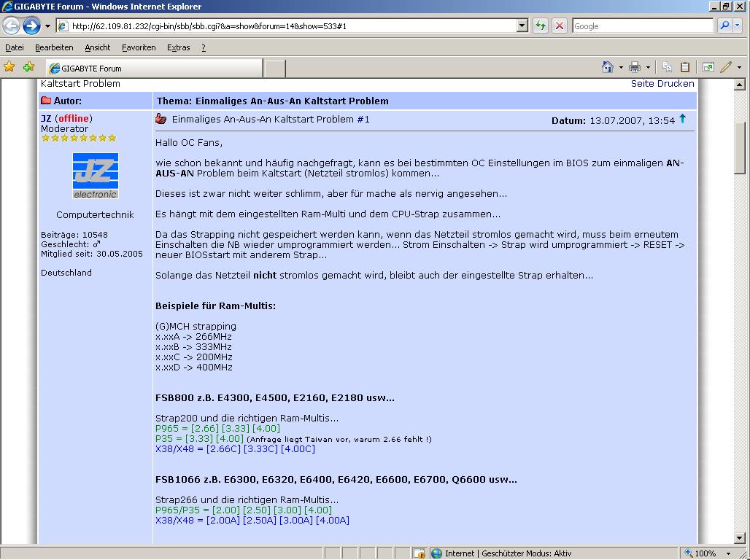Open the #1 post permalink

(363, 119)
